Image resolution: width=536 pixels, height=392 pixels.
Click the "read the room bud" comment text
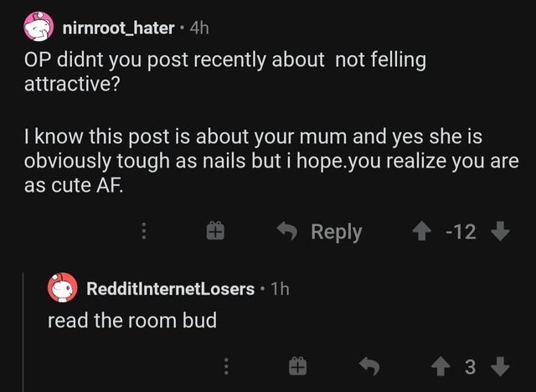131,321
